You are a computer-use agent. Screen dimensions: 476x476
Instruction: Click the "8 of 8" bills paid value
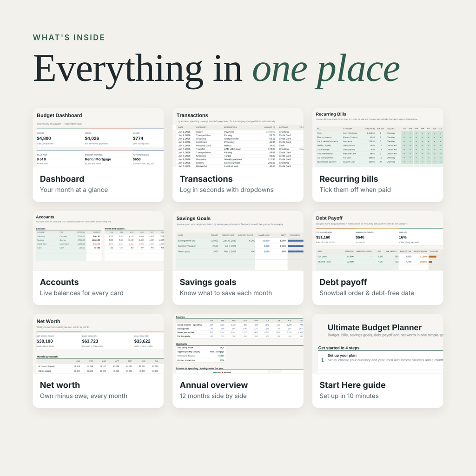[x=41, y=159]
